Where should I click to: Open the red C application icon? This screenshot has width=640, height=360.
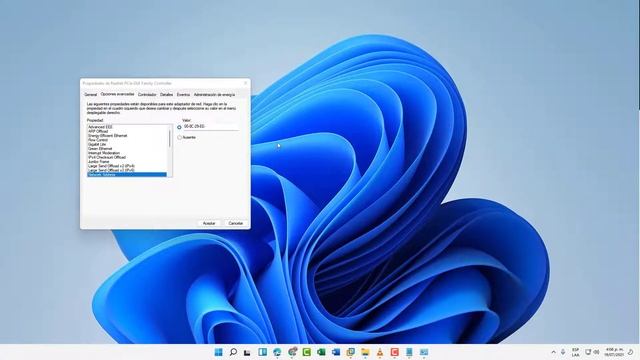[x=394, y=352]
